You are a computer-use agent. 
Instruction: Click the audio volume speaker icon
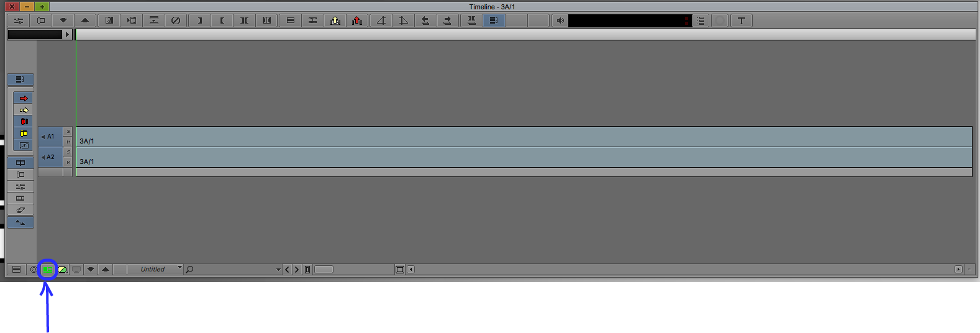(560, 21)
